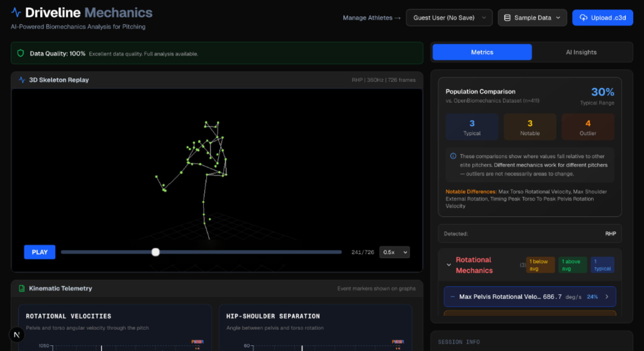The height and width of the screenshot is (351, 644).
Task: Select the 3D Skeleton Replay waveform icon
Action: click(x=21, y=80)
